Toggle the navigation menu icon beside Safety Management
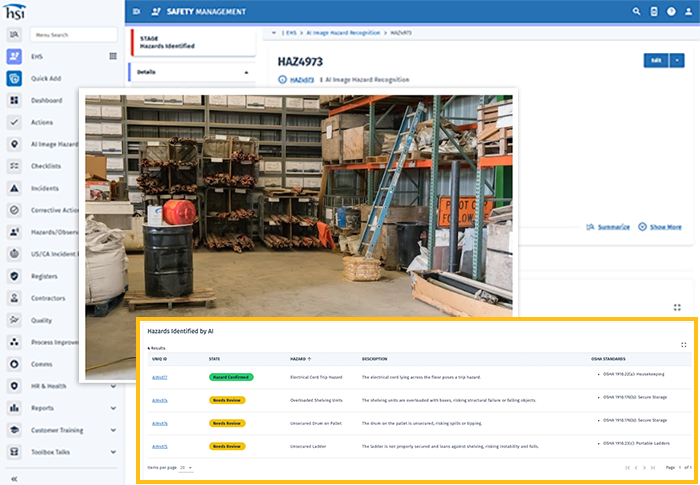Screen dimensions: 700x485 pos(137,11)
